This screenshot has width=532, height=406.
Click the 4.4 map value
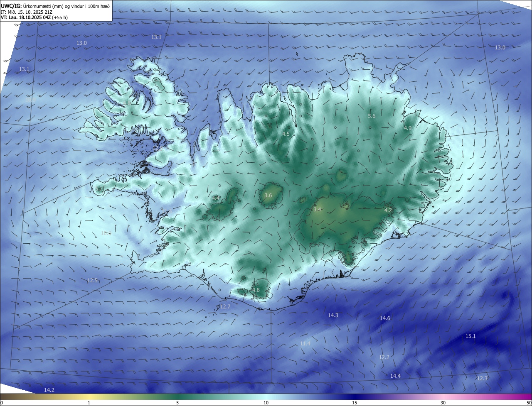click(x=216, y=198)
